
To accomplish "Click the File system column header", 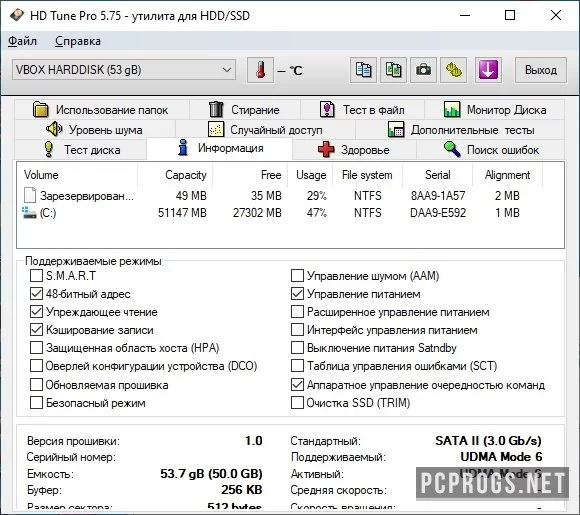I will point(367,175).
